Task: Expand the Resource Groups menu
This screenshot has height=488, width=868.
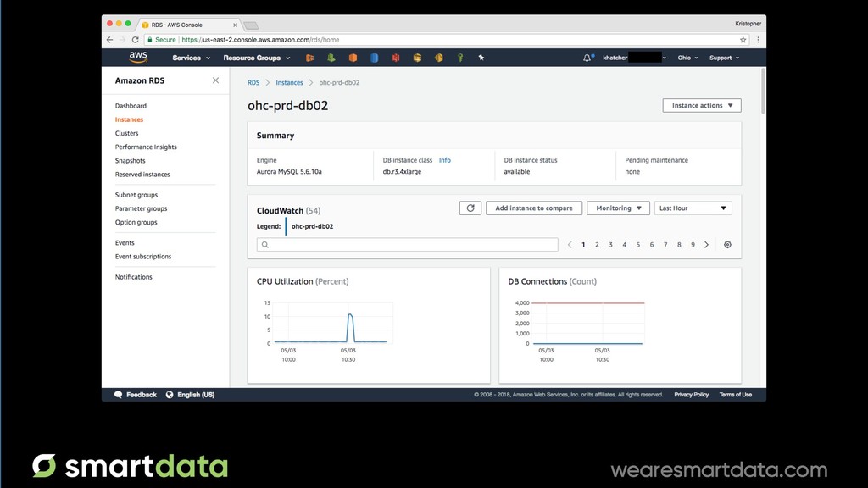Action: click(x=256, y=58)
